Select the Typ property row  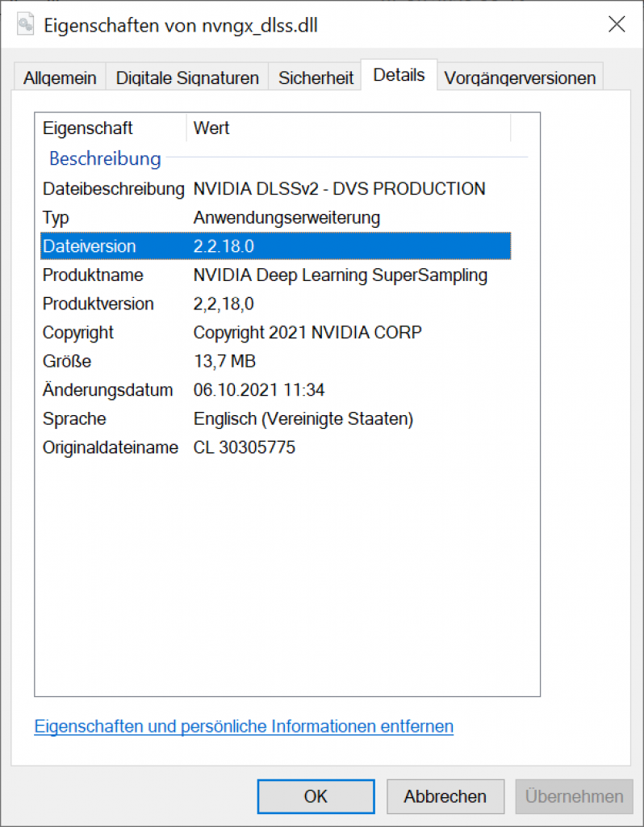pos(276,217)
